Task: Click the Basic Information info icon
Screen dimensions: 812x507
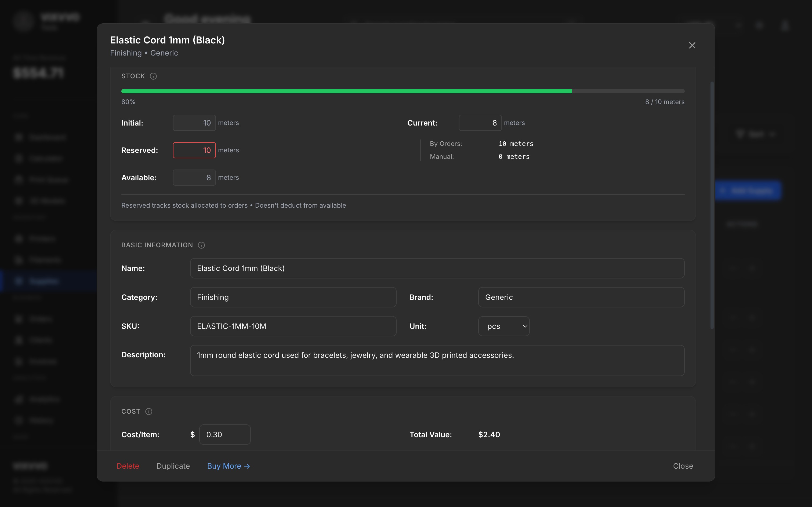Action: pyautogui.click(x=201, y=245)
